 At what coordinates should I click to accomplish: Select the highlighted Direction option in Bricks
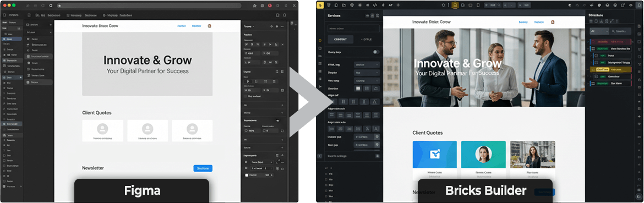(x=358, y=89)
